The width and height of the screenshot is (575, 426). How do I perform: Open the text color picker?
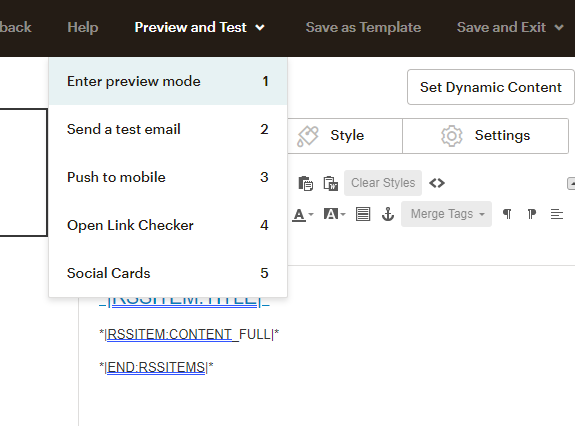coord(303,214)
